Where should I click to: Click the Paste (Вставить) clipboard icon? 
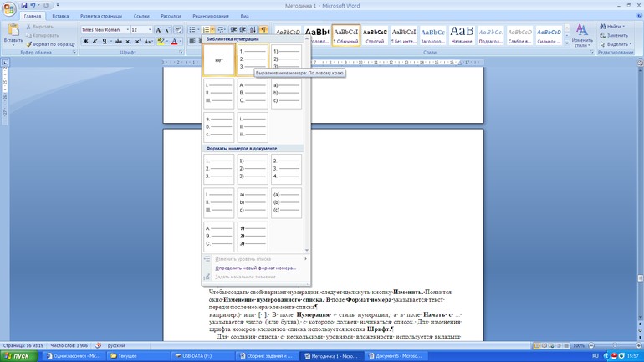coord(13,30)
